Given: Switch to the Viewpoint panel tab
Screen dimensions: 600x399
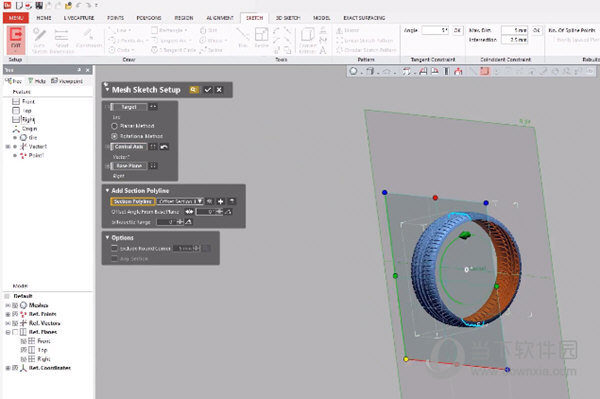Looking at the screenshot, I should point(67,81).
